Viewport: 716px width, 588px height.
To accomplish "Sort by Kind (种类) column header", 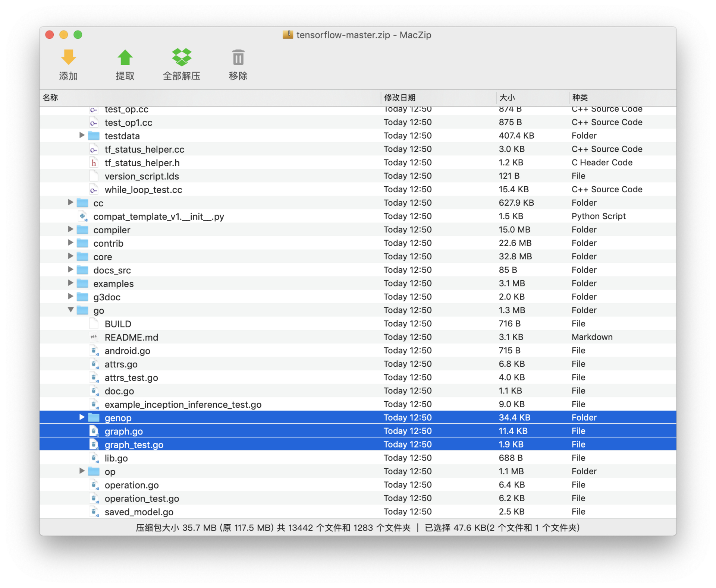I will pos(622,98).
